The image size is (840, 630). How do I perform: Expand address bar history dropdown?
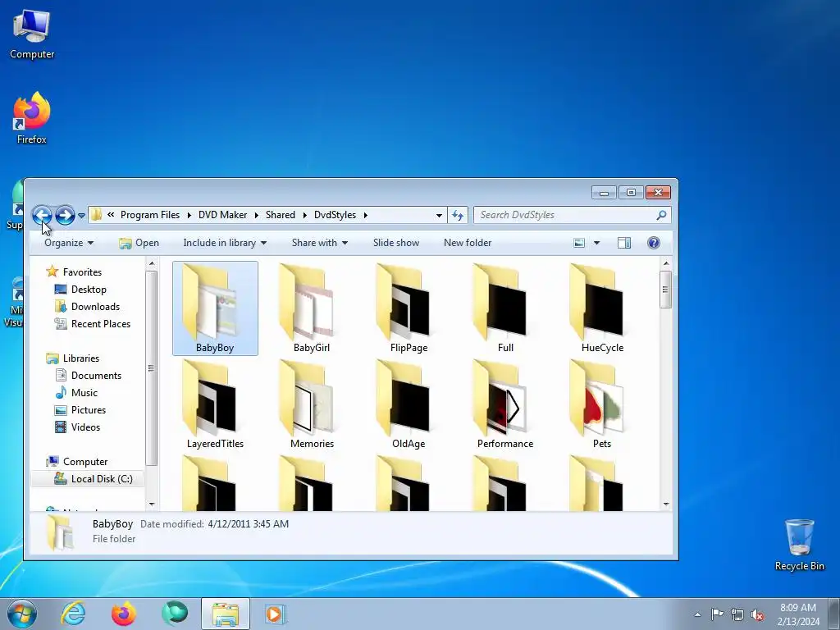[440, 216]
